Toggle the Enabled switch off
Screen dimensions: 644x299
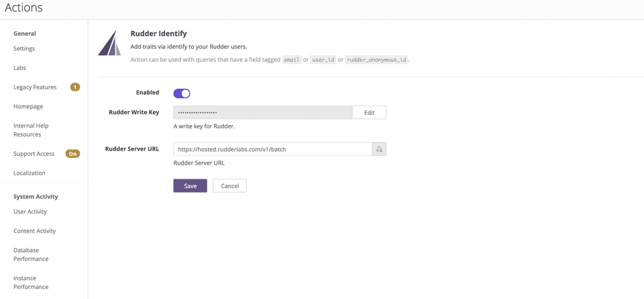pos(182,93)
